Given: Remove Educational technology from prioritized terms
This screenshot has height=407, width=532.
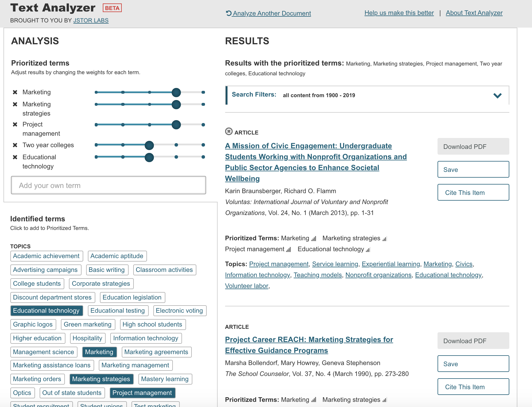Looking at the screenshot, I should tap(15, 157).
